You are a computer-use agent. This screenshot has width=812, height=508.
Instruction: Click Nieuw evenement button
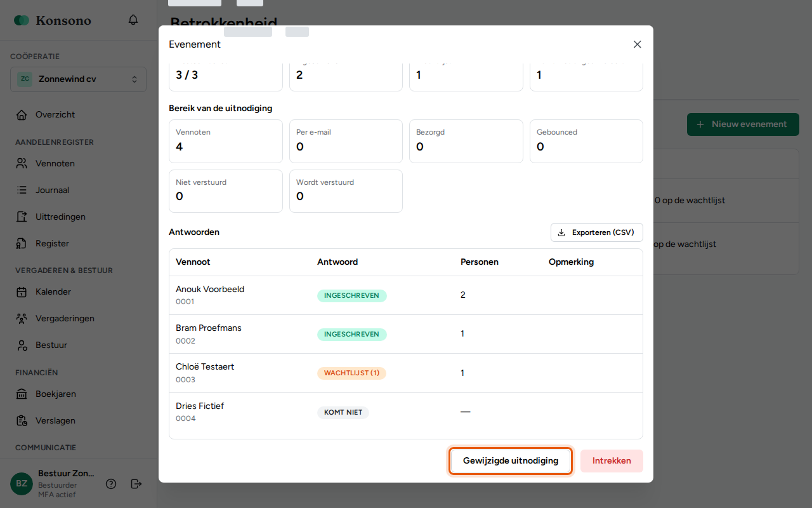pyautogui.click(x=743, y=124)
